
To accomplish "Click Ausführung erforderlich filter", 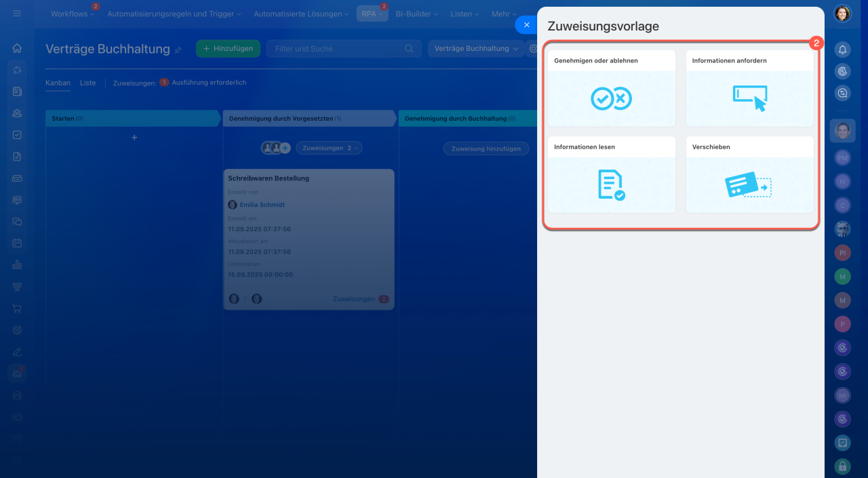I will tap(209, 83).
